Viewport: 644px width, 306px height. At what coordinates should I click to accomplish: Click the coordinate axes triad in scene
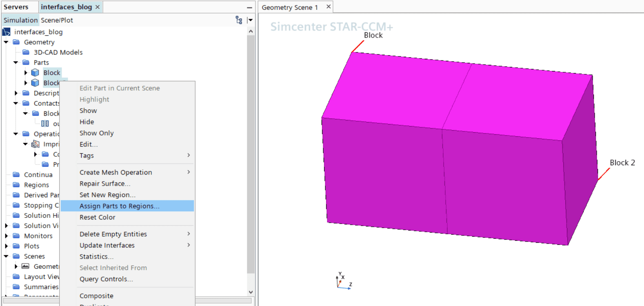343,281
